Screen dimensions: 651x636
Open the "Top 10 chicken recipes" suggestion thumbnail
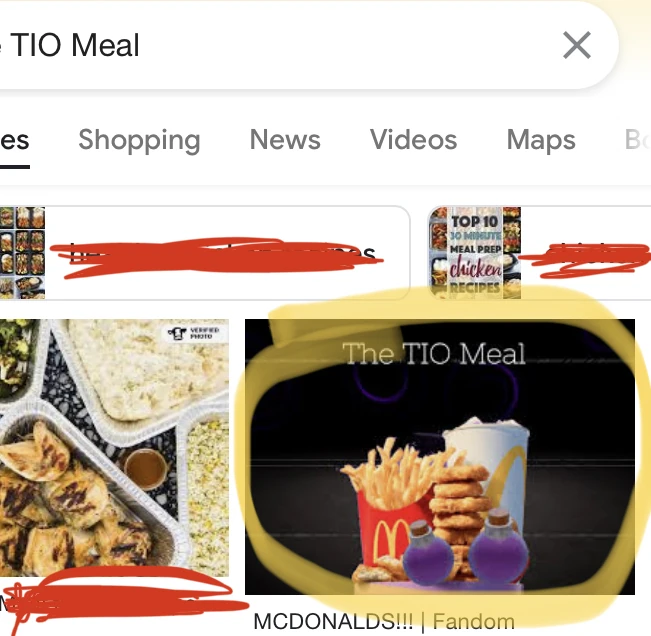[x=475, y=252]
